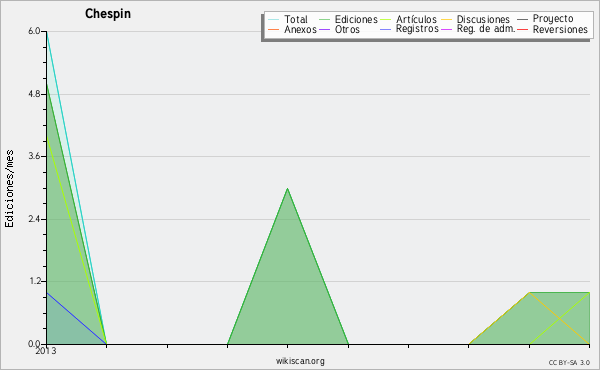Click the purple Otros line swatch

[x=324, y=29]
